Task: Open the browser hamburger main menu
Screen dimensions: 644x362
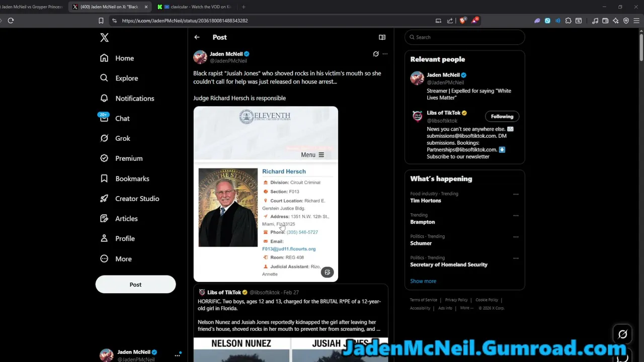Action: point(636,21)
